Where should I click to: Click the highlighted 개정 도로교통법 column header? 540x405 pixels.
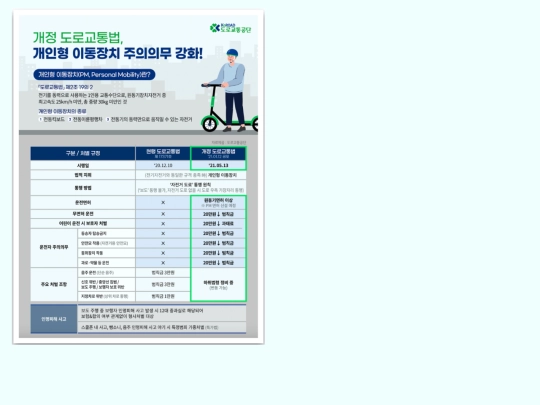[218, 153]
